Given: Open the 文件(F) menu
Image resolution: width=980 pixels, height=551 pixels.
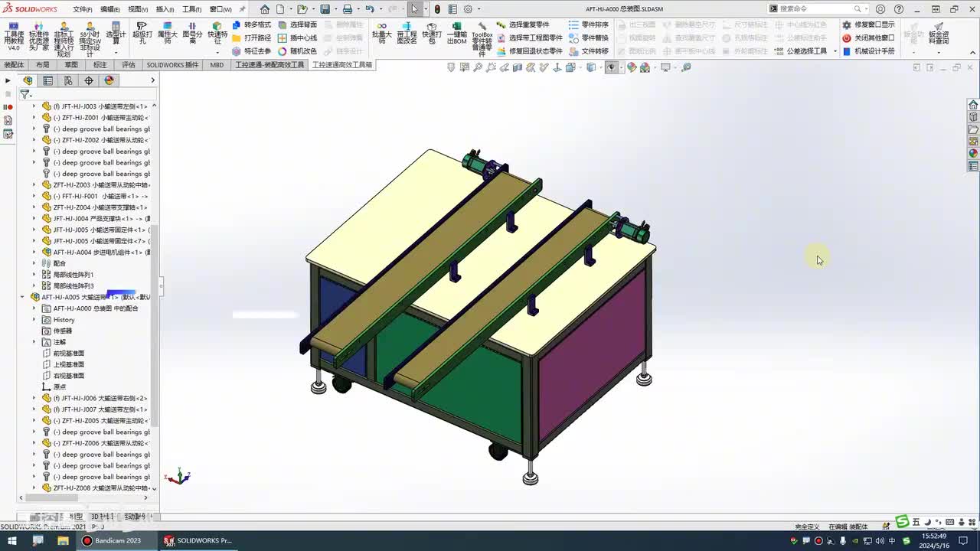Looking at the screenshot, I should [83, 9].
